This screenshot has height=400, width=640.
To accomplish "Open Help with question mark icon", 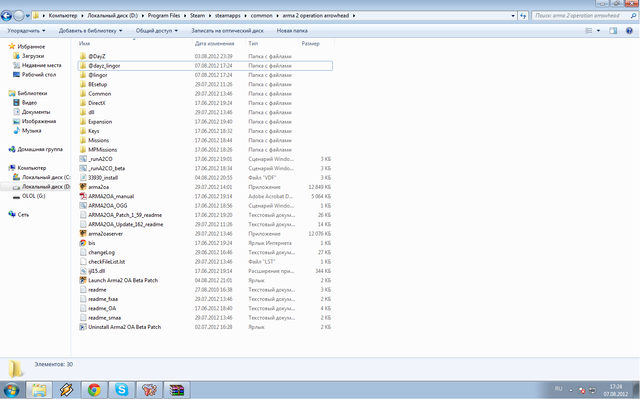I will tap(629, 31).
